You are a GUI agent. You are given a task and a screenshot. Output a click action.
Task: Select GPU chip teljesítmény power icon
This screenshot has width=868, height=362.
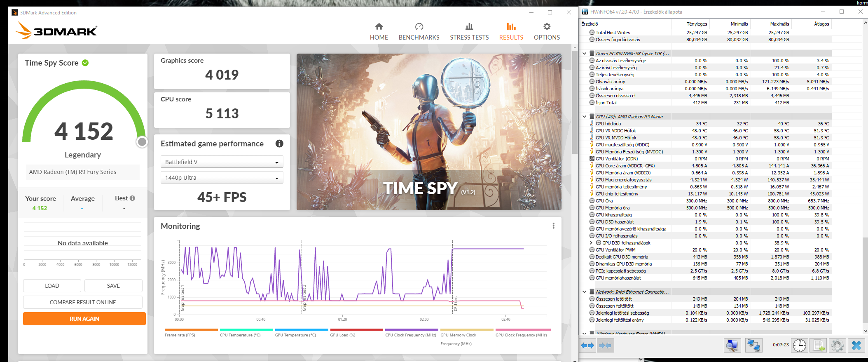pos(592,194)
